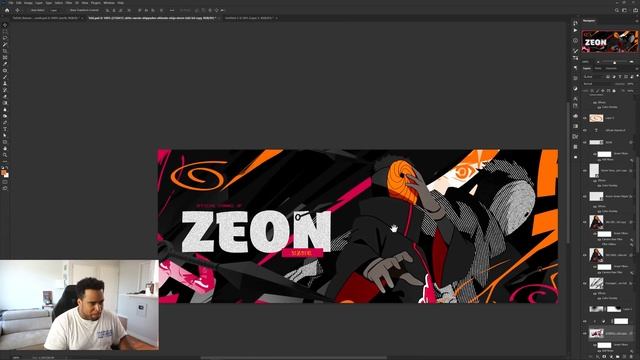Select the Horizontal Type tool
640x360 pixels.
(5, 129)
